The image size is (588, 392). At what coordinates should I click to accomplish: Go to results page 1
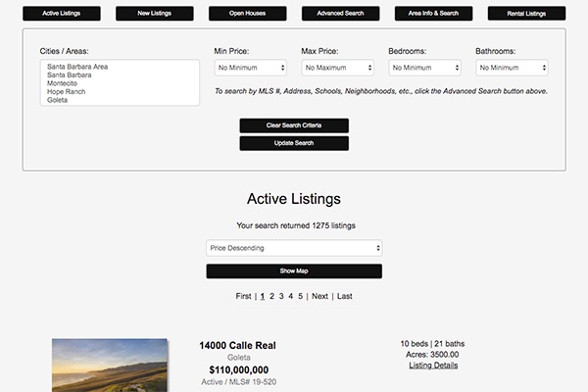click(x=263, y=296)
